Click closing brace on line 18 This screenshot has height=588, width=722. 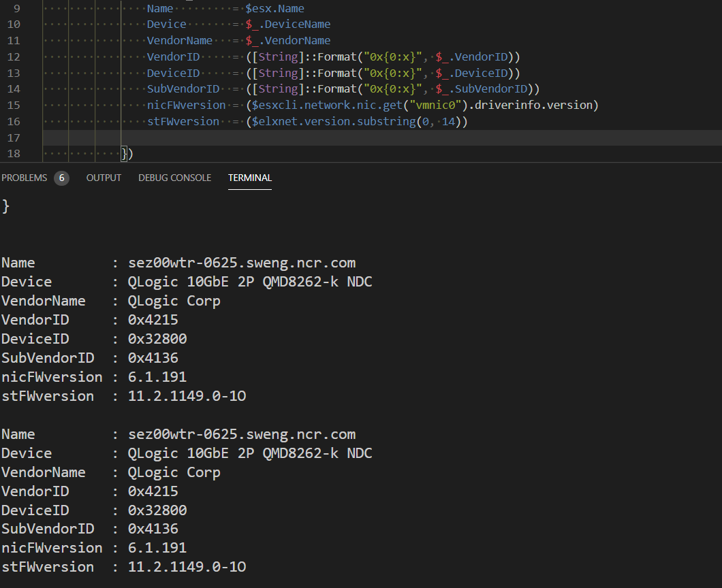pos(124,154)
